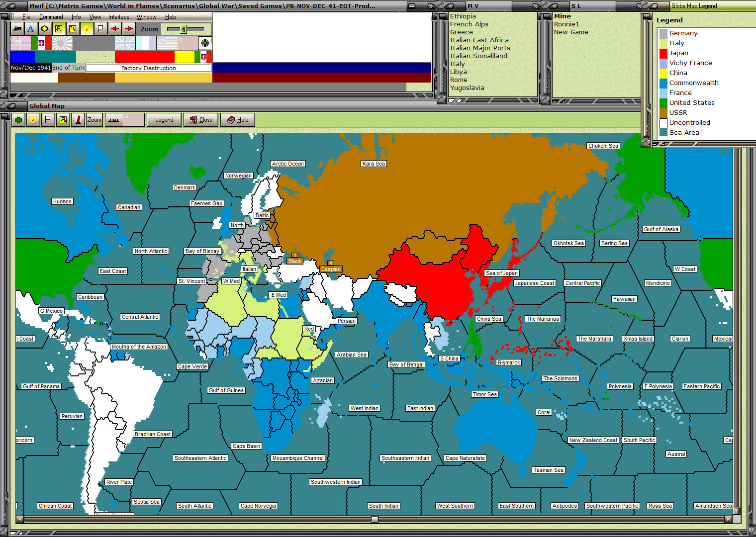Select the Italian flag in the flag row

click(41, 43)
